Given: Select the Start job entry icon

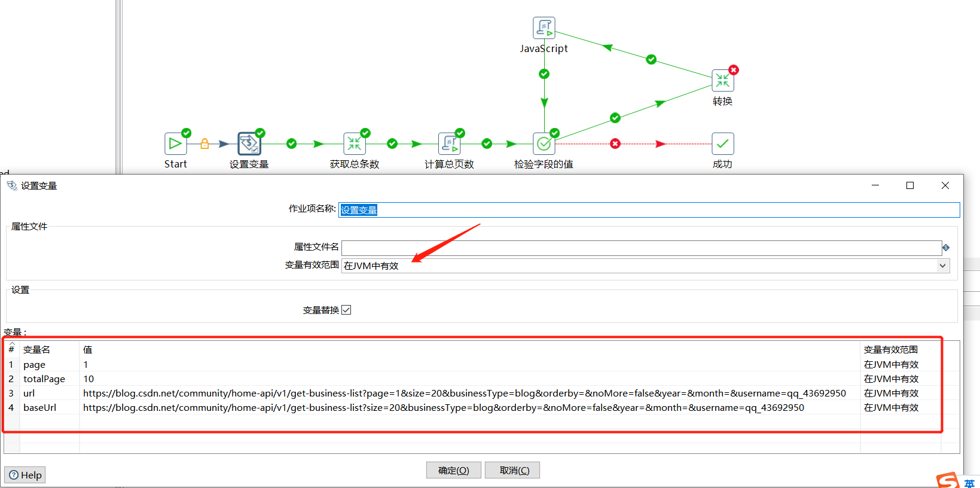Looking at the screenshot, I should click(x=175, y=144).
